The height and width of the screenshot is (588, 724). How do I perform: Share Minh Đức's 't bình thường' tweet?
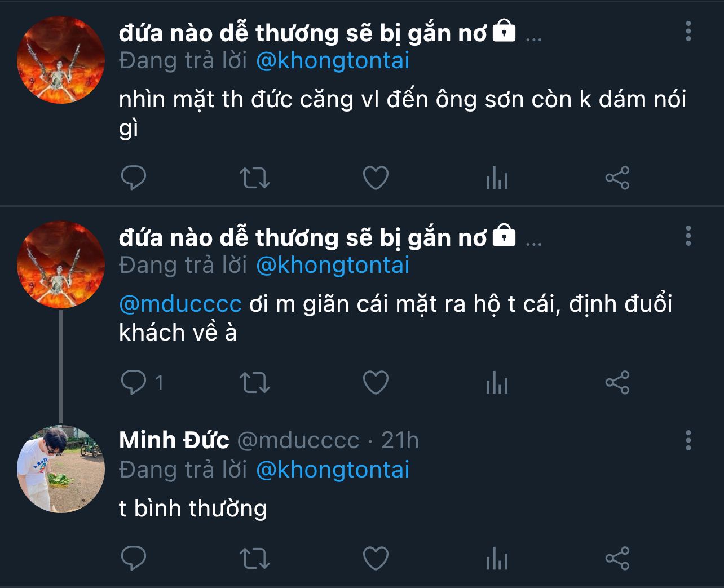click(x=617, y=559)
